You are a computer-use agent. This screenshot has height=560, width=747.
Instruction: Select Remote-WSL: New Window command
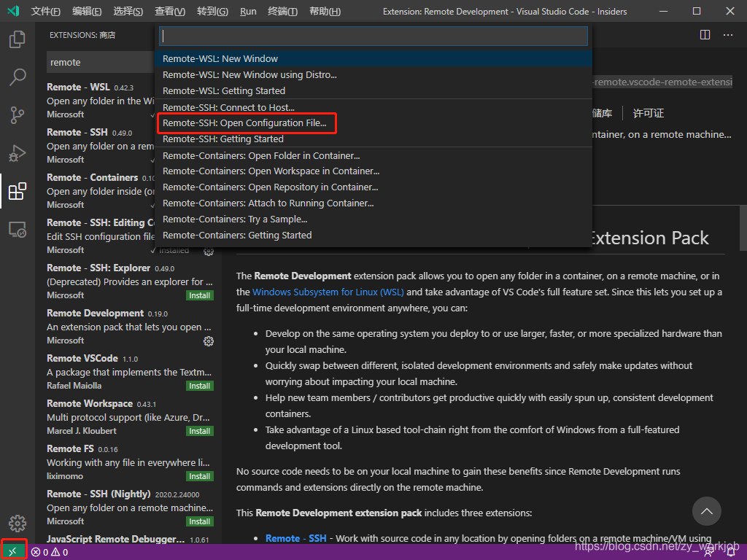[373, 58]
